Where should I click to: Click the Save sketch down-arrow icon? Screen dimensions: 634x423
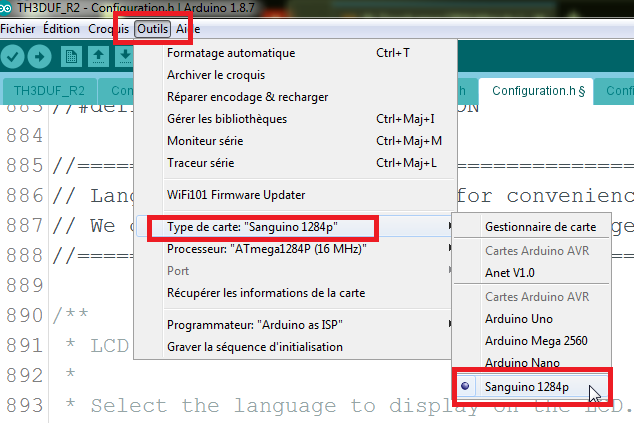coord(125,57)
